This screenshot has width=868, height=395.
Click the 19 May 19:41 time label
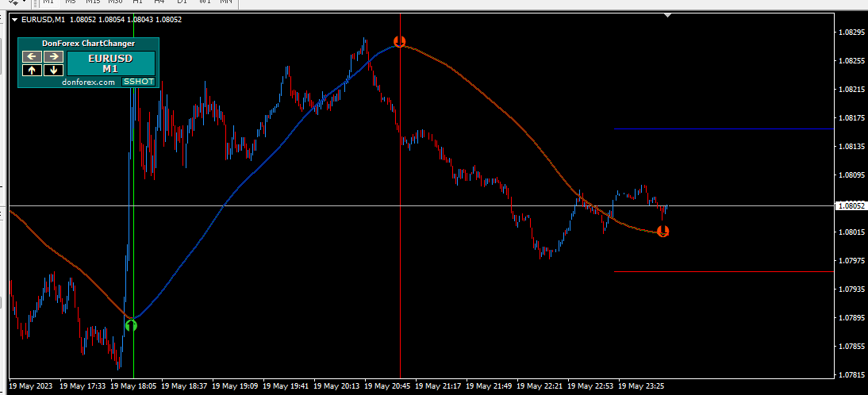click(286, 385)
